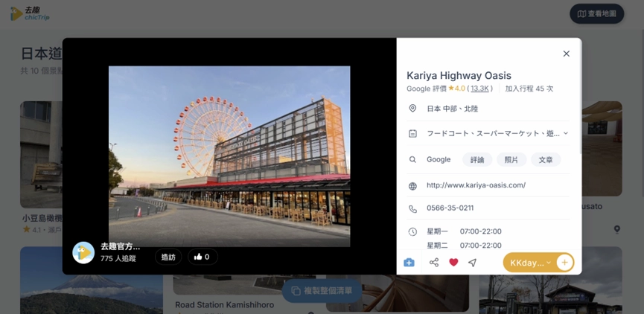This screenshot has width=644, height=314.
Task: Click the blue suitcase trip icon
Action: [x=409, y=263]
